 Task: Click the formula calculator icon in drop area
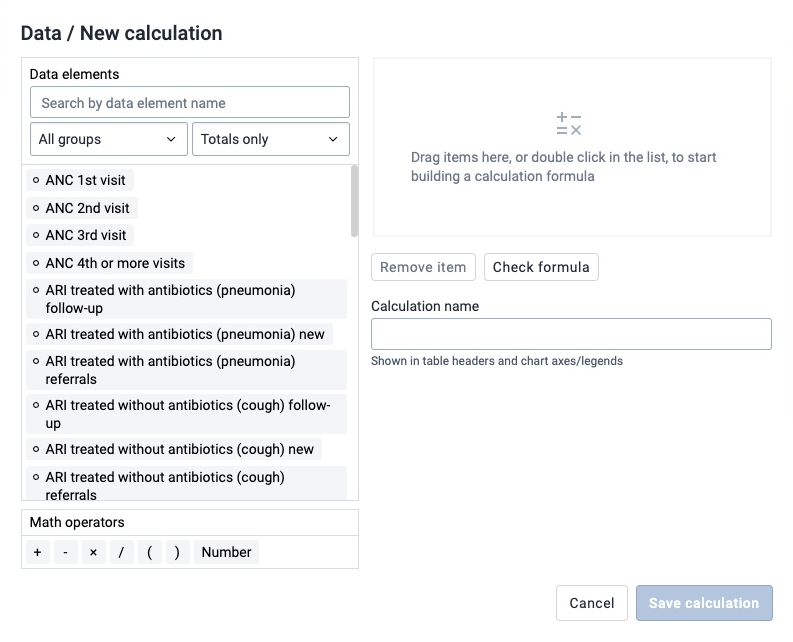tap(568, 123)
